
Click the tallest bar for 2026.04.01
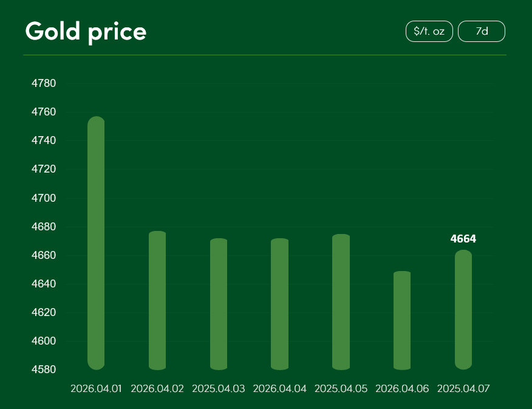[x=96, y=243]
